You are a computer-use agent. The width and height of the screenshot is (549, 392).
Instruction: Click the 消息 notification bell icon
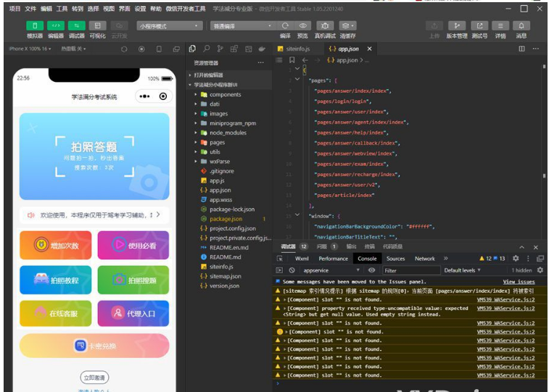[521, 25]
